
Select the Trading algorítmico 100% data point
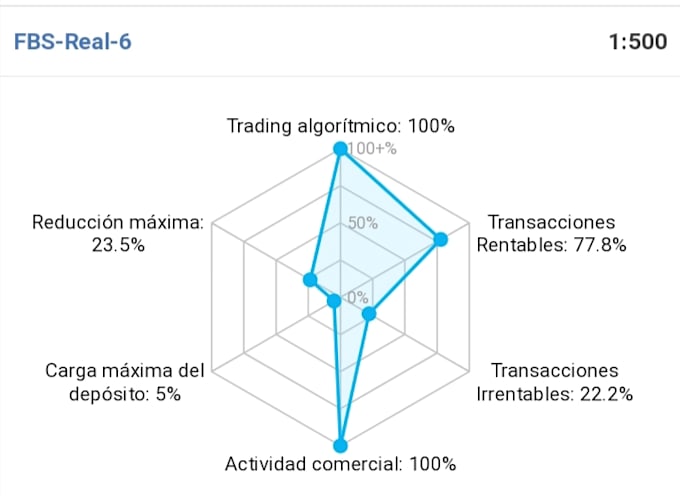(x=340, y=149)
